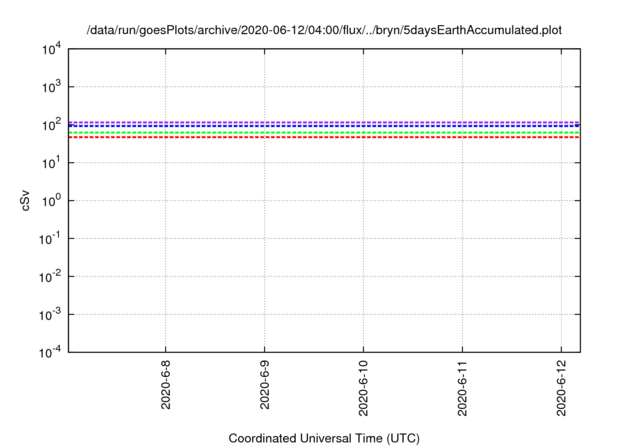This screenshot has width=640, height=448.
Task: Click the blue dashed threshold line
Action: coord(324,126)
